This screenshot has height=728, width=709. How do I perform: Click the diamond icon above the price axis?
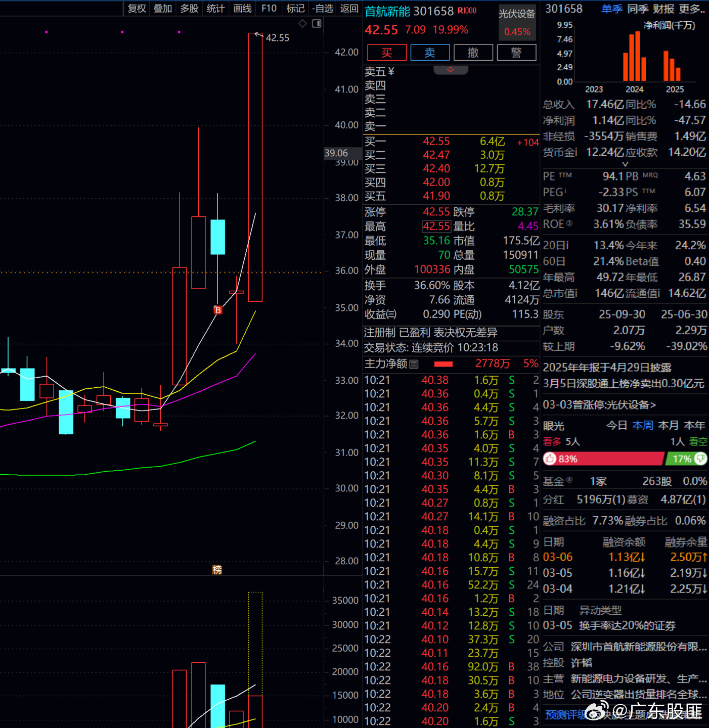point(302,23)
